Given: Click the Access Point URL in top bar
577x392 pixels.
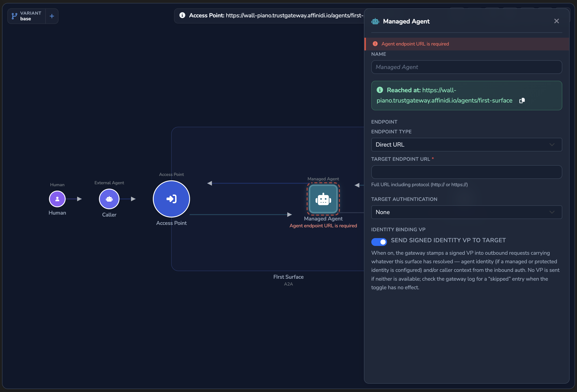Looking at the screenshot, I should coord(295,15).
